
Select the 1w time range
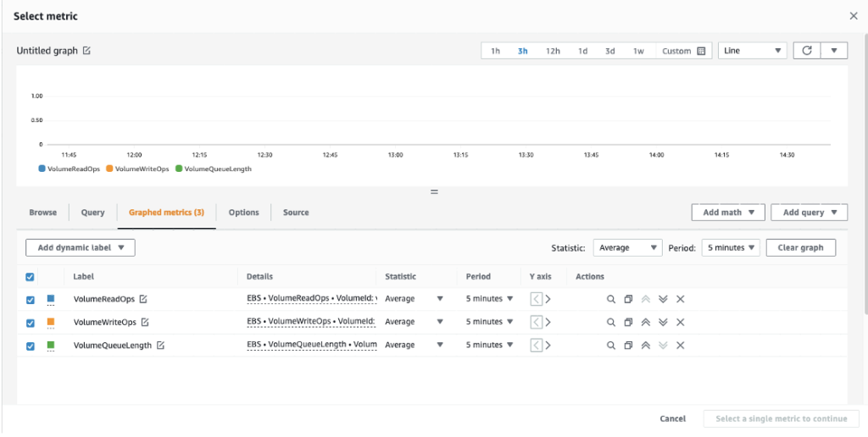pos(639,51)
